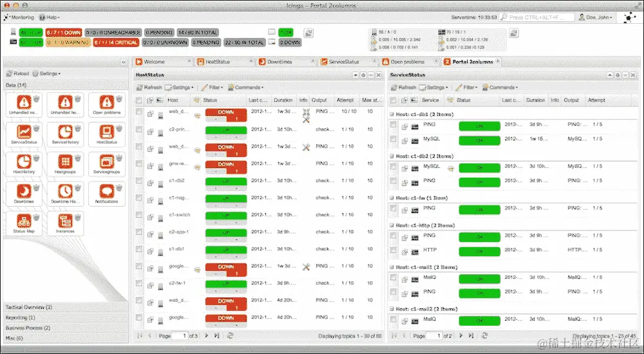Image resolution: width=644 pixels, height=354 pixels.
Task: Click comment bubble icon in gmx-w host row
Action: coord(197,167)
